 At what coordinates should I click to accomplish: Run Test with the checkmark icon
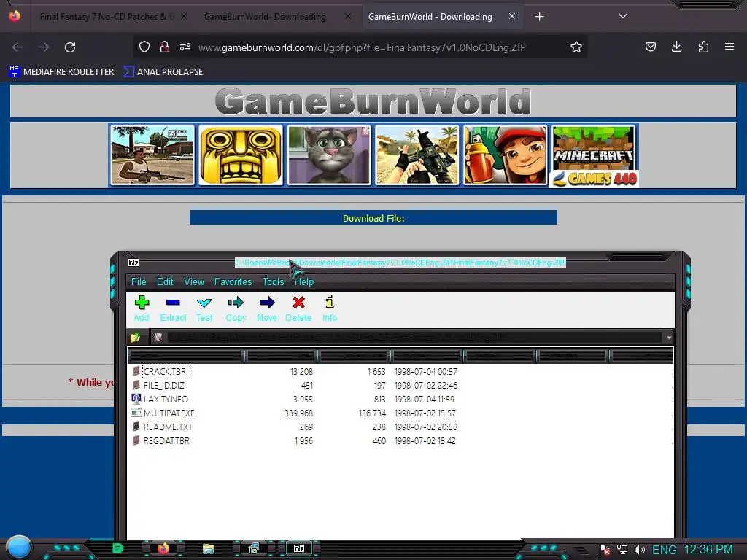(204, 308)
